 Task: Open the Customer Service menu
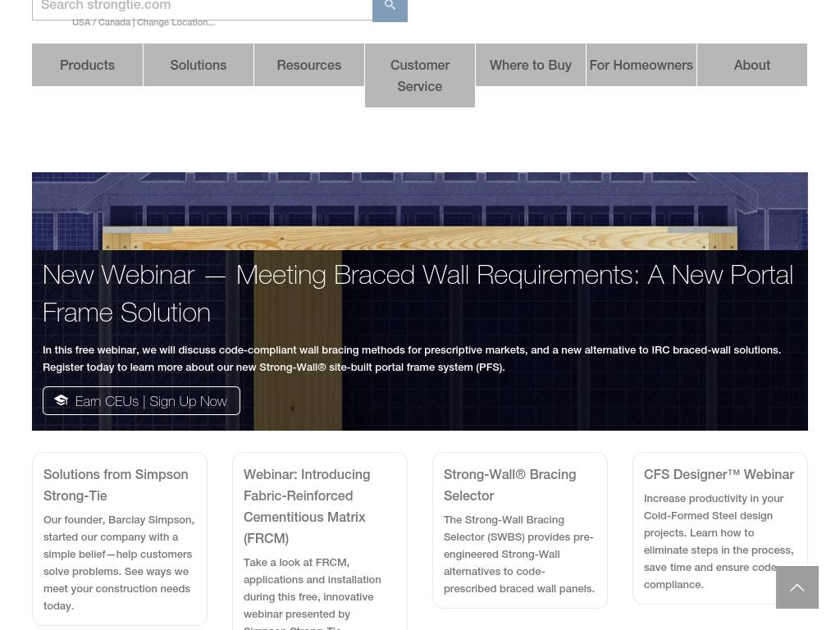click(x=420, y=75)
